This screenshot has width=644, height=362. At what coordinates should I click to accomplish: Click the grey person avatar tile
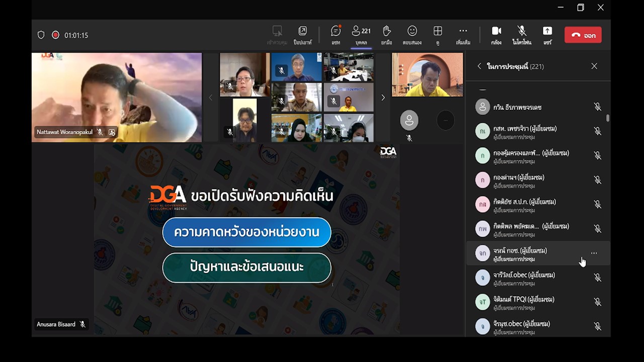tap(409, 121)
